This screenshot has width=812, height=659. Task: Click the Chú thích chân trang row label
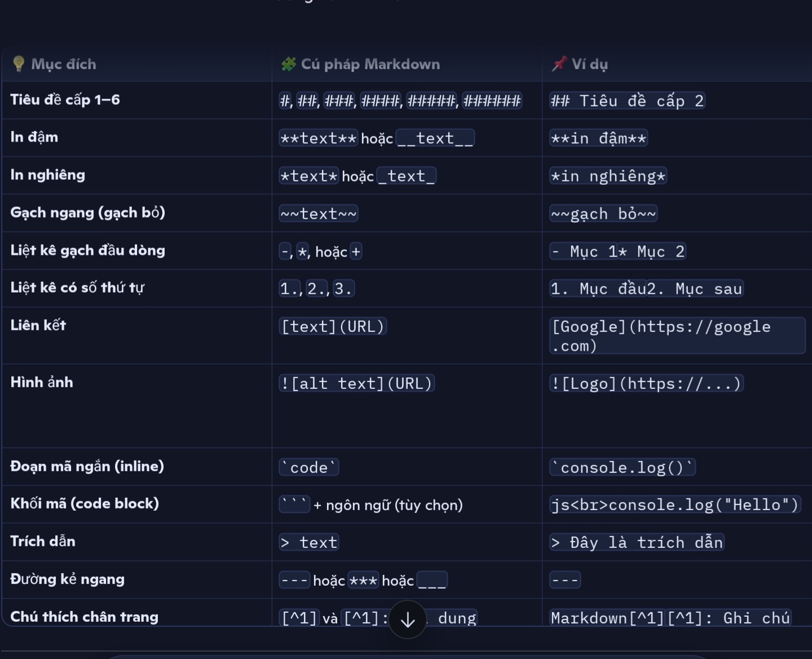click(x=85, y=617)
